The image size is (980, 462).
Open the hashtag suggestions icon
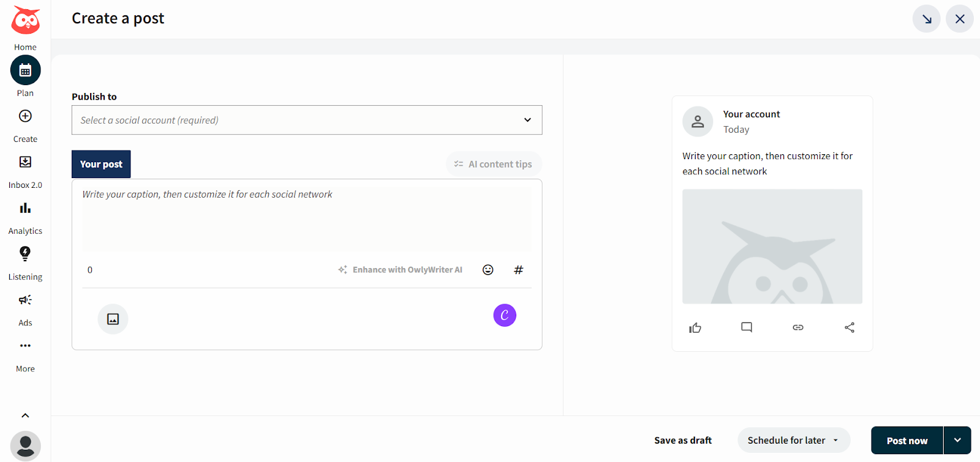(x=519, y=270)
